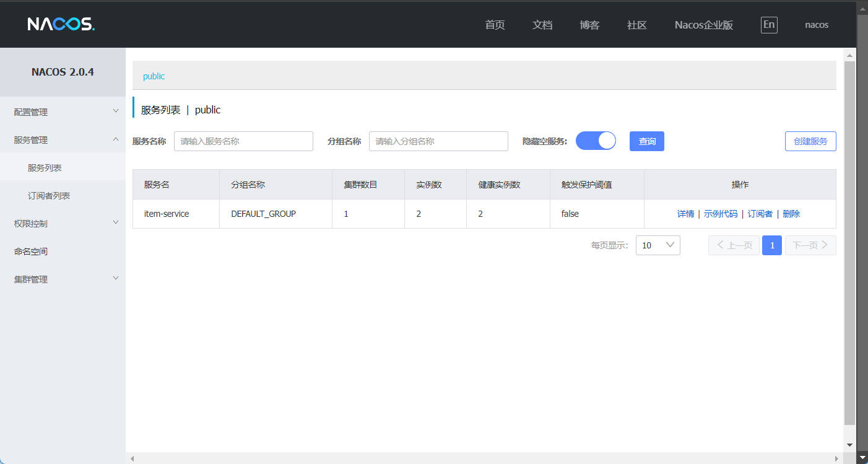
Task: Click the false value in 触发保护阈值 column
Action: [x=570, y=214]
